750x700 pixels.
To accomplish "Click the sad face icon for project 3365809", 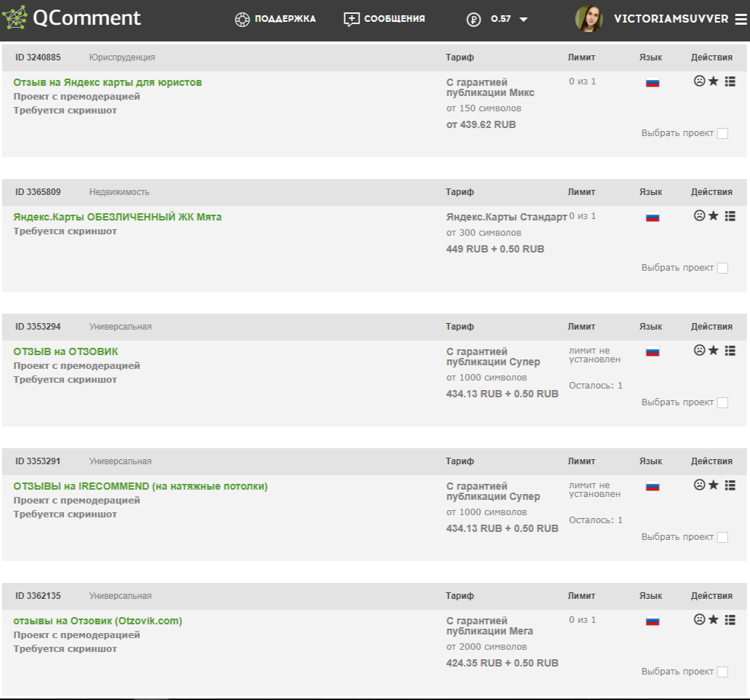I will [699, 216].
